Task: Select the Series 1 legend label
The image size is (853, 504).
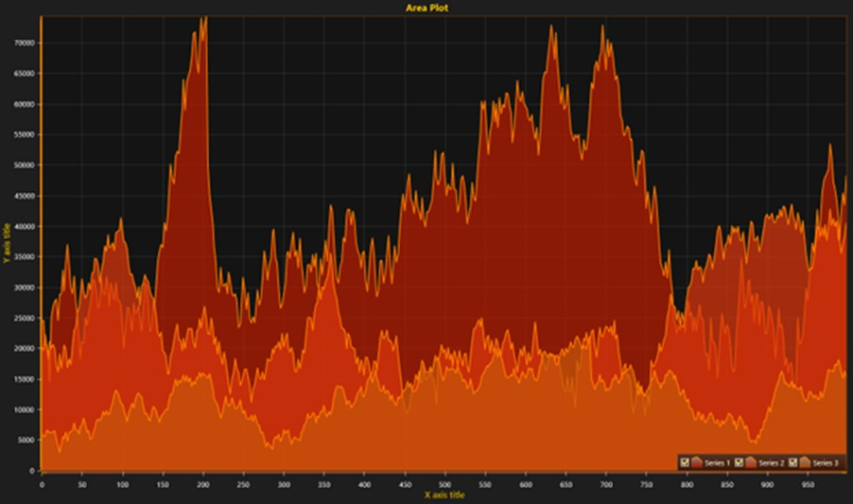Action: 717,463
